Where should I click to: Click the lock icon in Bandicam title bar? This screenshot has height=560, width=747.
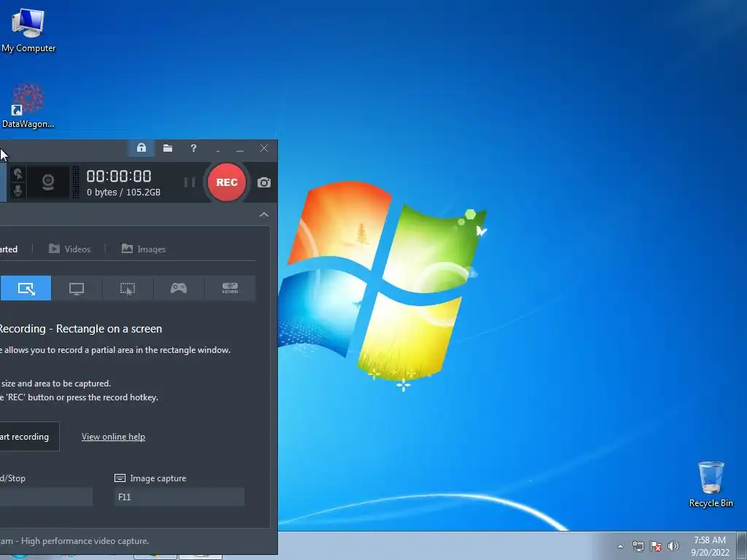pyautogui.click(x=142, y=147)
